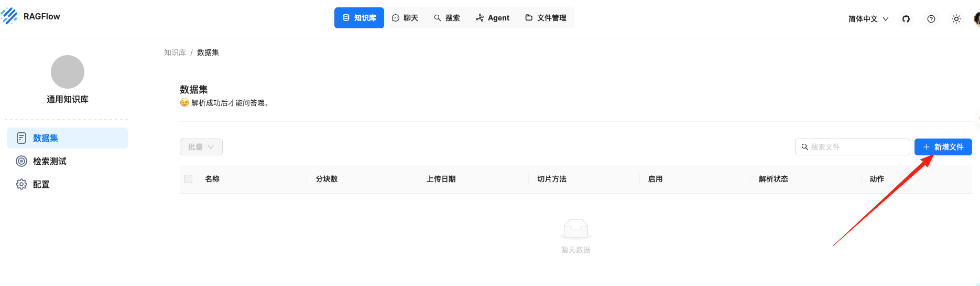
Task: Click the 通用知识库 gray avatar circle
Action: click(67, 72)
